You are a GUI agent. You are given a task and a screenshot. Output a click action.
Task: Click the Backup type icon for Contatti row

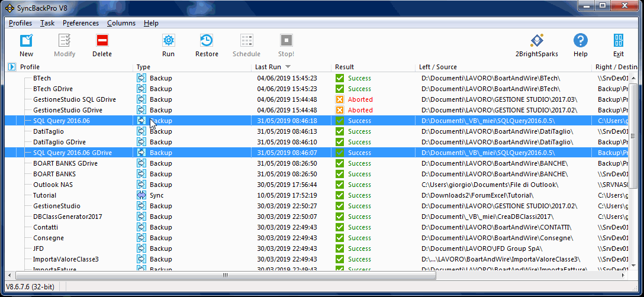[141, 227]
